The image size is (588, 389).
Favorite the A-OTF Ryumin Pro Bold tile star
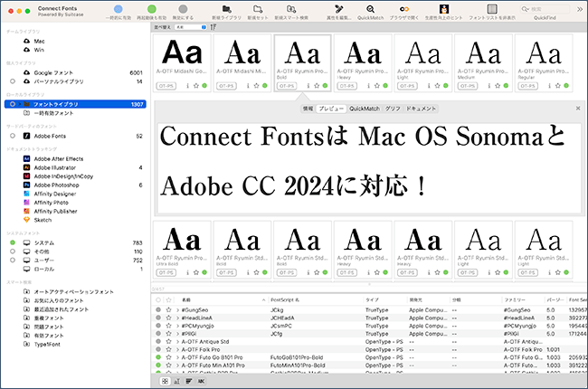[x=317, y=86]
